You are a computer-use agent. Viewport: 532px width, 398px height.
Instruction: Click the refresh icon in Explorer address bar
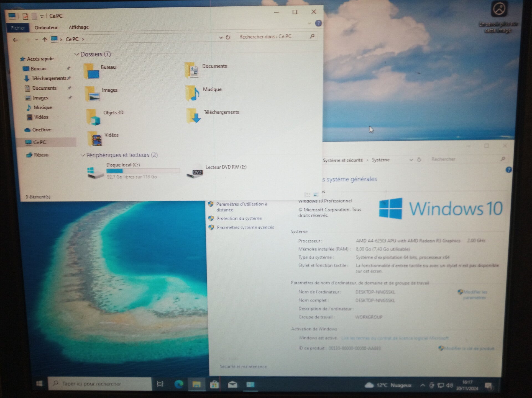228,37
